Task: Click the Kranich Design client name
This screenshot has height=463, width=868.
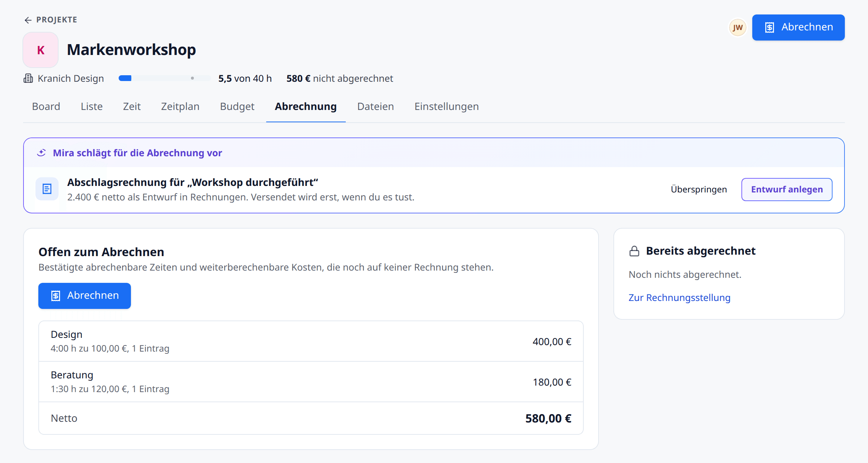Action: coord(71,78)
